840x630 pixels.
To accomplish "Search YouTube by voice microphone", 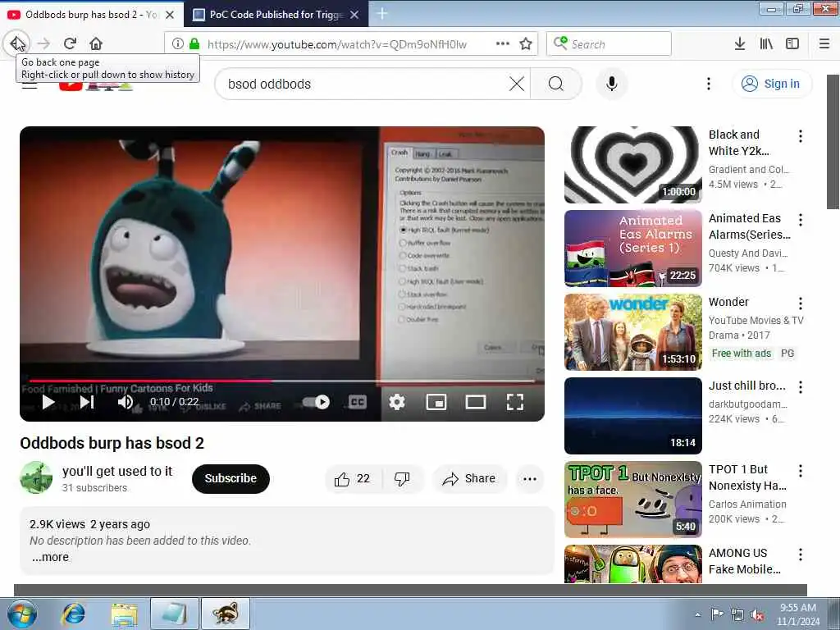I will 612,84.
